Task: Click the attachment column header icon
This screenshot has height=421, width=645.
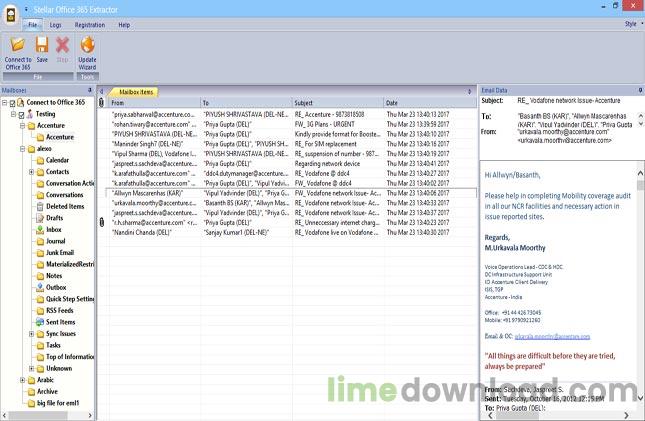Action: [102, 102]
